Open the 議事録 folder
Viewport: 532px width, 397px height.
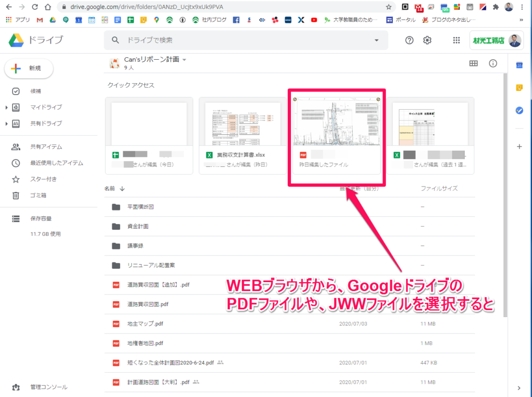click(289, 246)
